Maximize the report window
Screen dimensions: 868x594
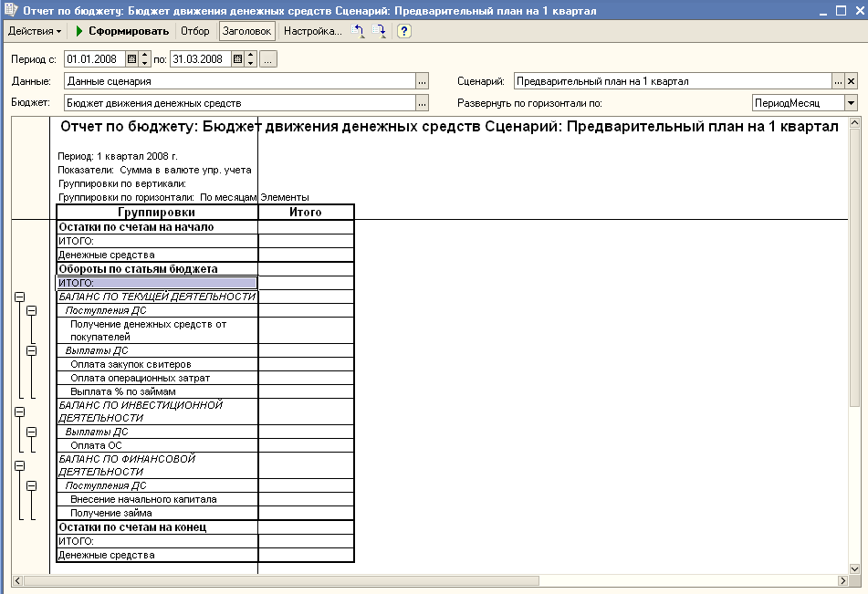click(x=841, y=11)
